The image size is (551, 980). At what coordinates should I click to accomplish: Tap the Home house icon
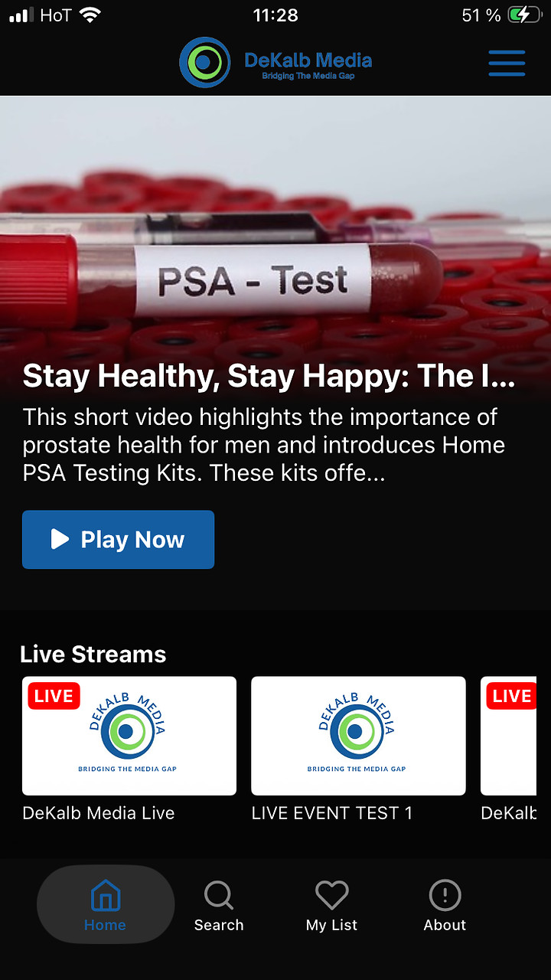point(106,895)
